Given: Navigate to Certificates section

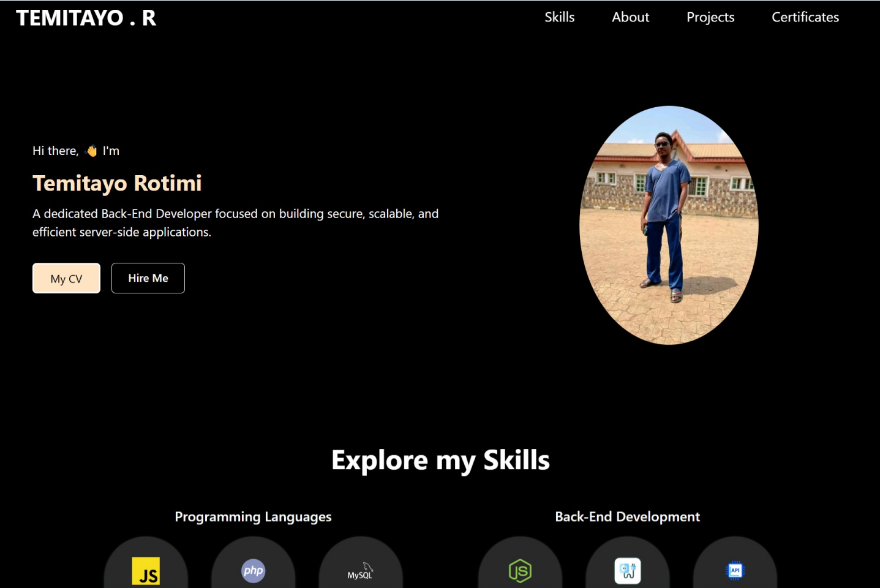Looking at the screenshot, I should [805, 17].
